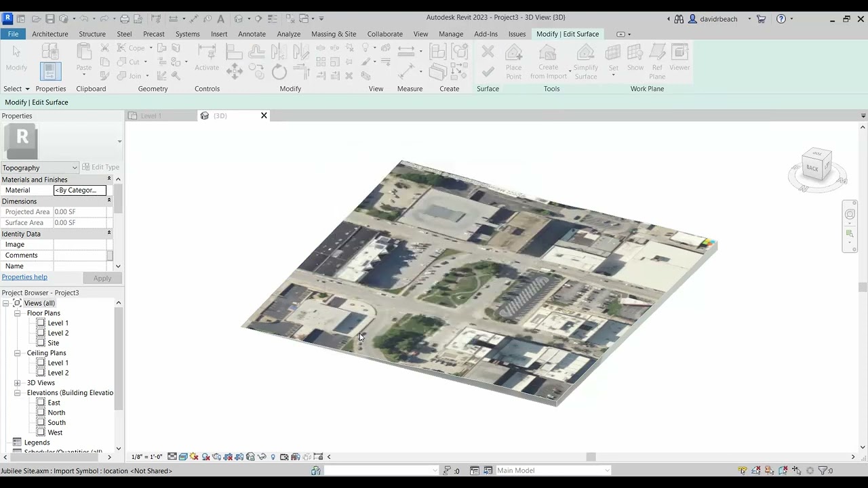Select Level 2 under Floor Plans

click(x=58, y=333)
